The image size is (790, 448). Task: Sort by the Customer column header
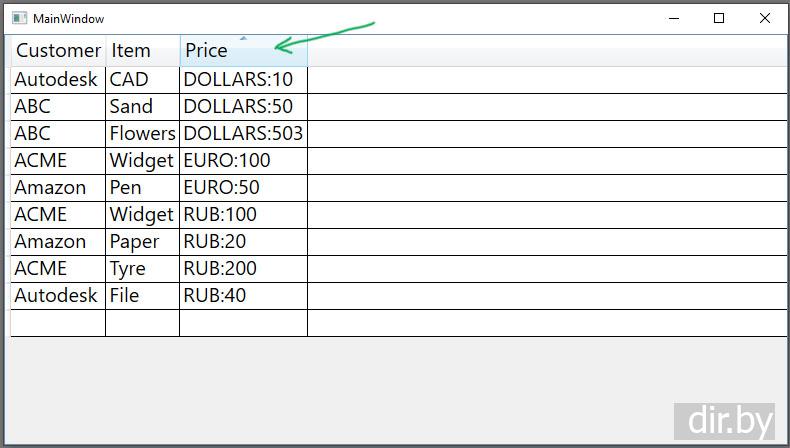click(58, 50)
